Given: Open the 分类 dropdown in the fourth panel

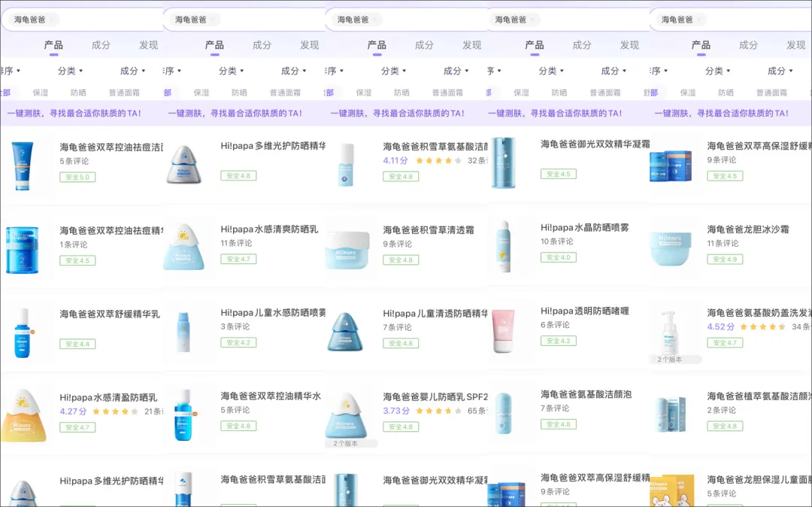Looking at the screenshot, I should tap(551, 71).
